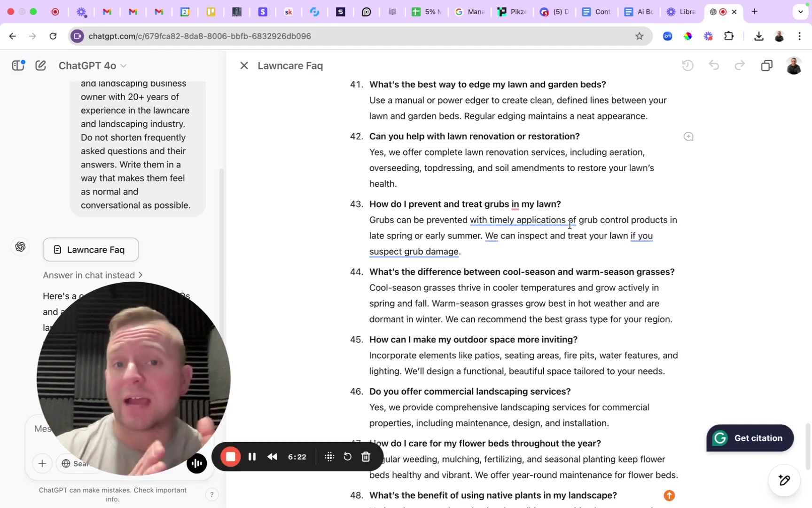The height and width of the screenshot is (508, 812).
Task: Click the voice mode waveform button
Action: point(196,463)
